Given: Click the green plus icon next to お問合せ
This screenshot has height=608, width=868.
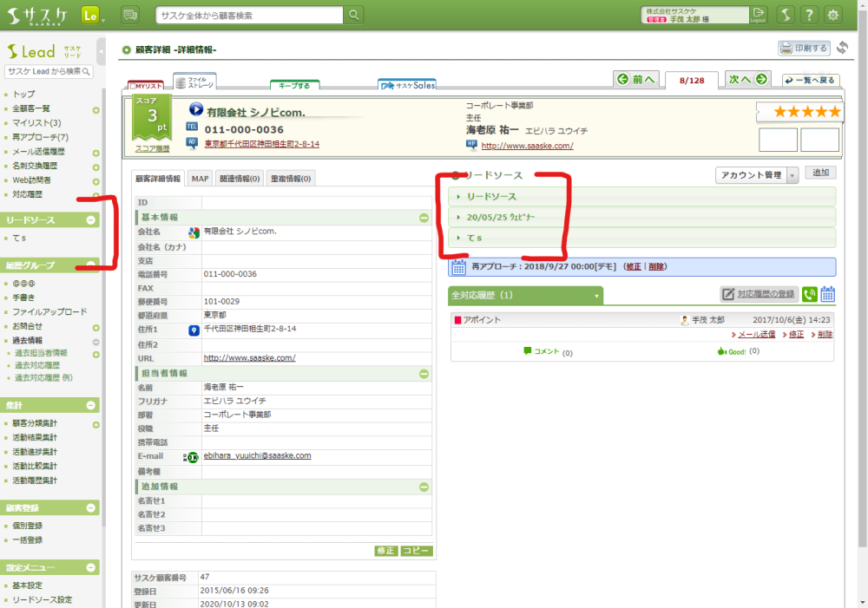Looking at the screenshot, I should coord(95,328).
